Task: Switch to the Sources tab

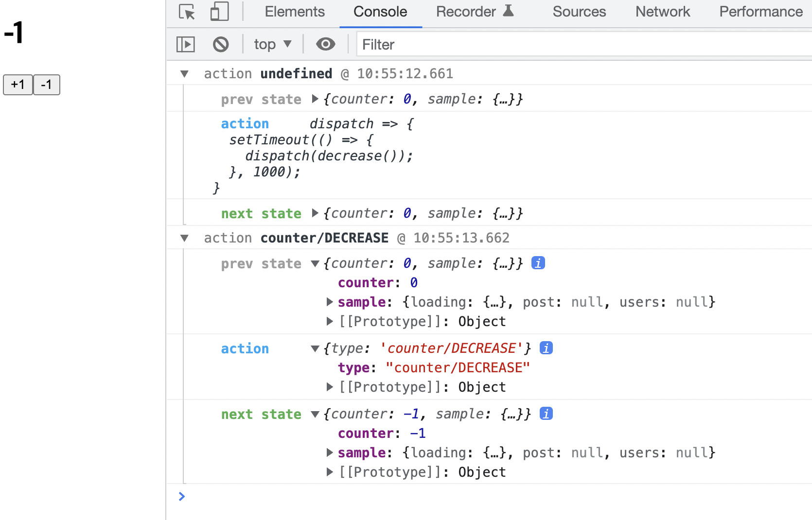Action: point(579,12)
